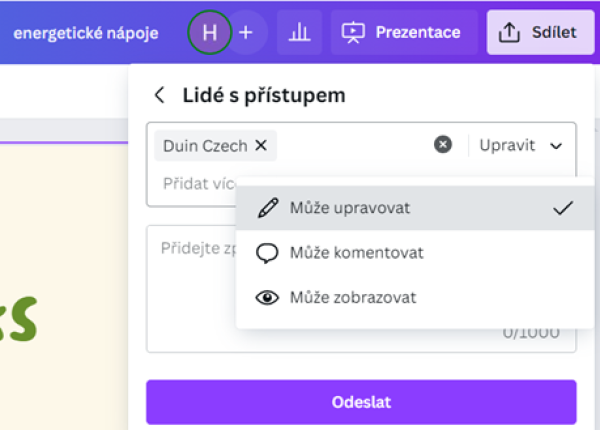Clear all recipients with round X
The width and height of the screenshot is (600, 430).
click(x=443, y=145)
